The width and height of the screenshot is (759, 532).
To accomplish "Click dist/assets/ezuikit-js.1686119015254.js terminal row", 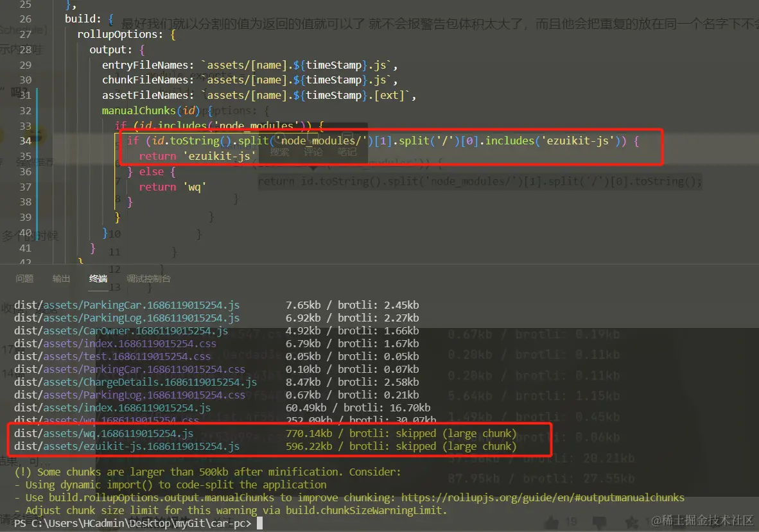I will click(x=265, y=447).
